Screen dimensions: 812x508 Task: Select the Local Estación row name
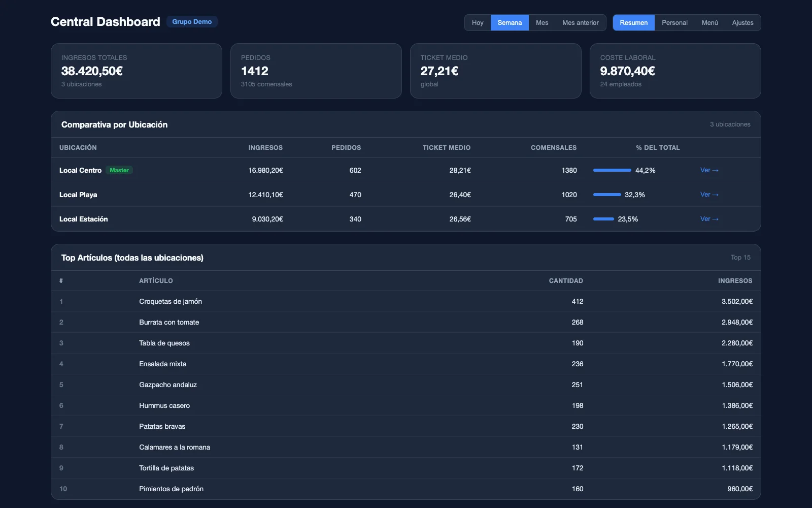tap(84, 219)
